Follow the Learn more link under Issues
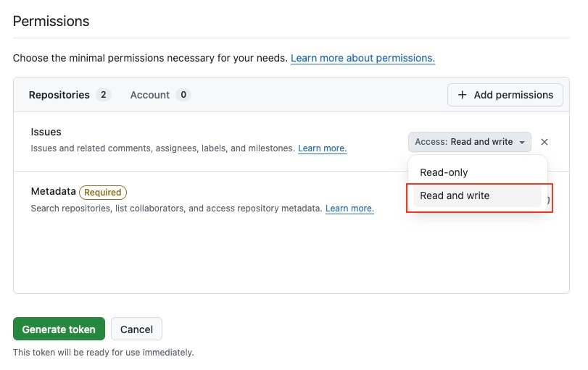This screenshot has height=370, width=588. click(x=322, y=148)
